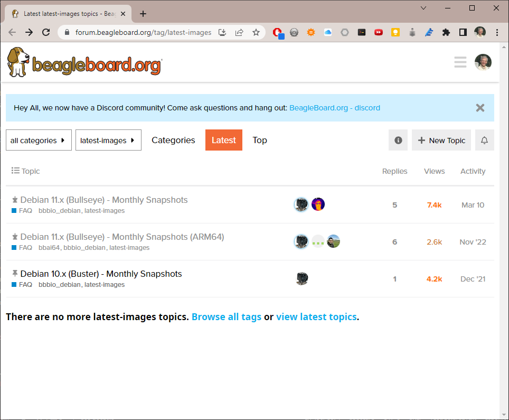Screen dimensions: 509x420
Task: Open your user profile avatar menu
Action: [x=483, y=62]
